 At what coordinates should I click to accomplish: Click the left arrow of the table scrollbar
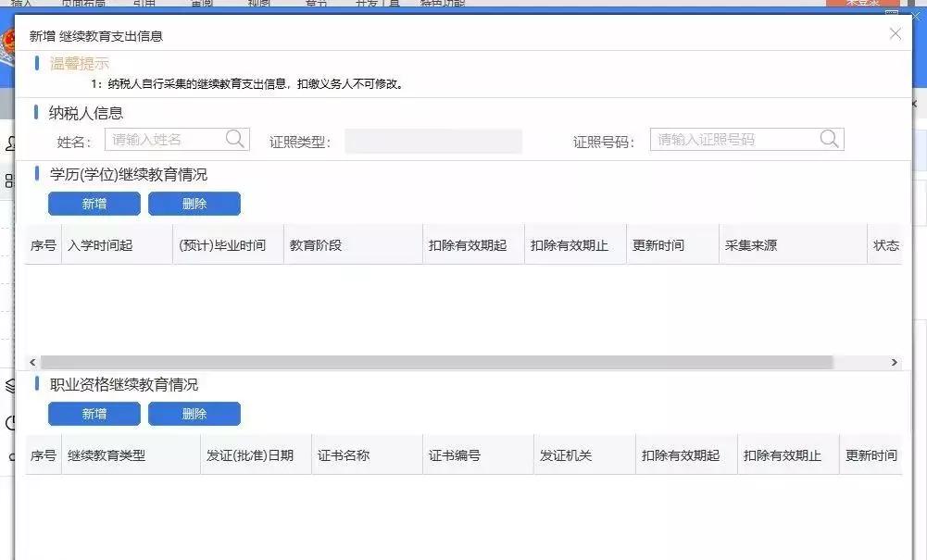[32, 362]
